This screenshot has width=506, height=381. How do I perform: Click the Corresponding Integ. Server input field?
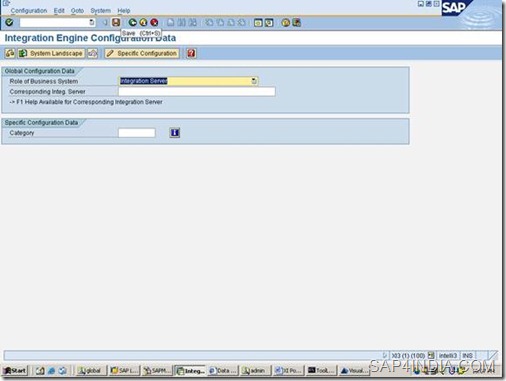[x=197, y=91]
